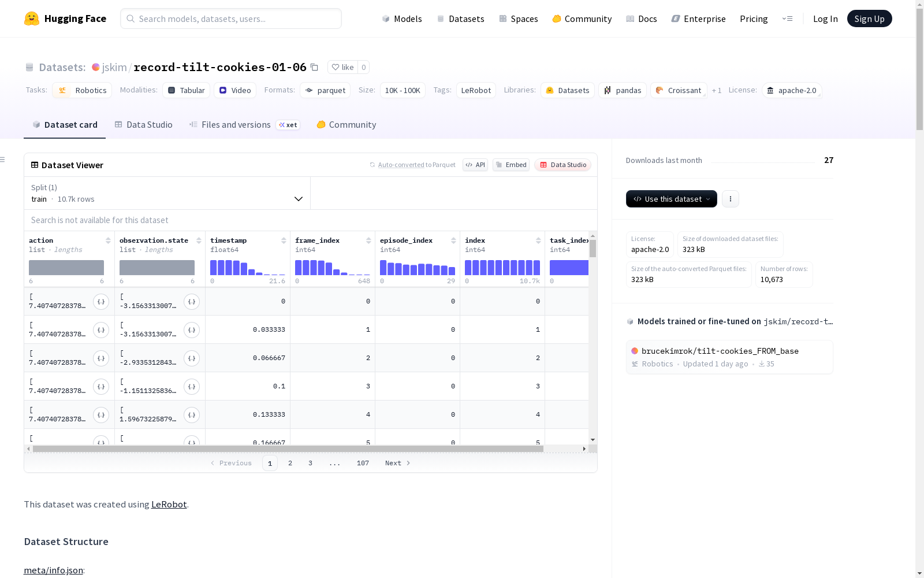The image size is (924, 578).
Task: Expand observation.state JSON in timestamp 0.133333 row
Action: [192, 415]
